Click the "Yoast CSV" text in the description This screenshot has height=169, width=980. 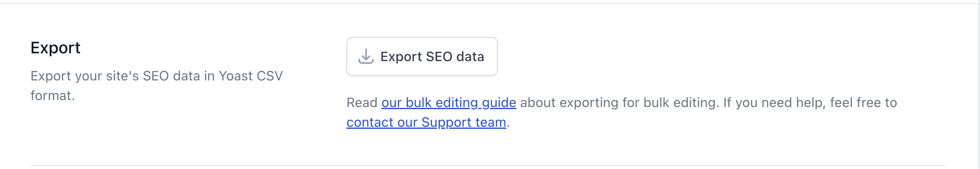pyautogui.click(x=251, y=76)
